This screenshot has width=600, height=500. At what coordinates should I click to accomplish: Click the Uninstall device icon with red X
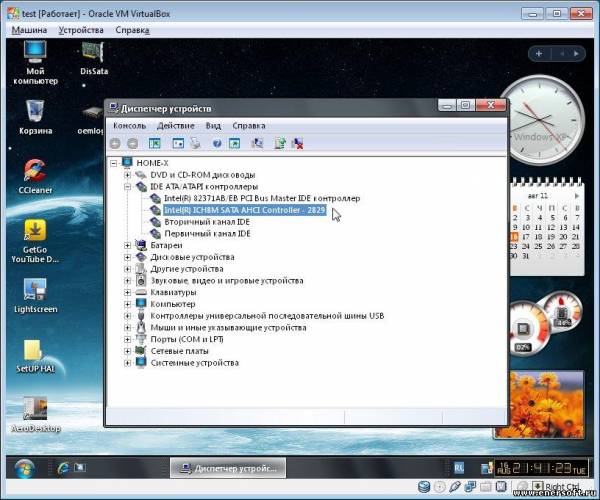point(297,143)
